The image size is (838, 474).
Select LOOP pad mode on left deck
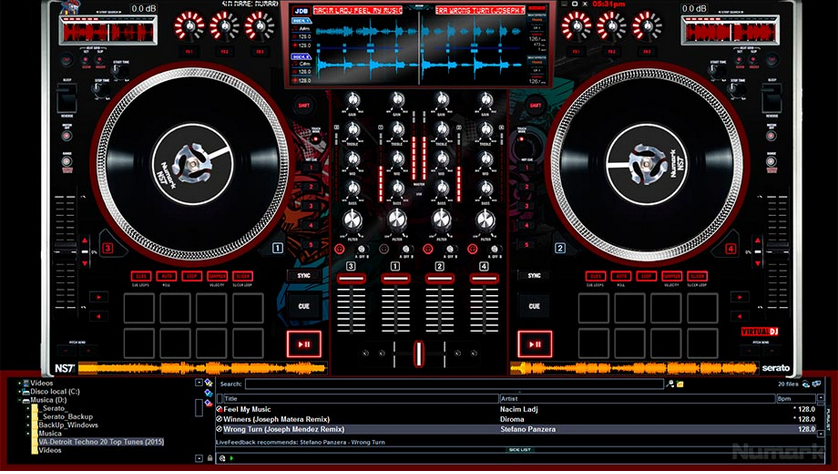(x=191, y=276)
